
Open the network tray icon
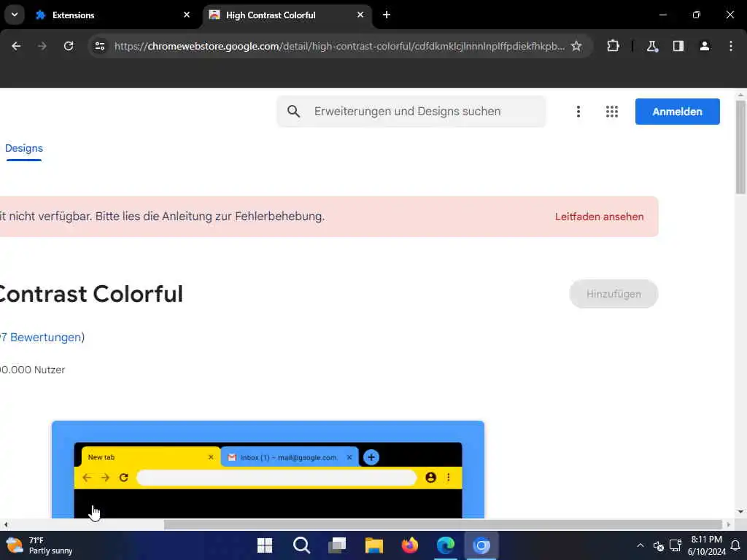pos(675,545)
